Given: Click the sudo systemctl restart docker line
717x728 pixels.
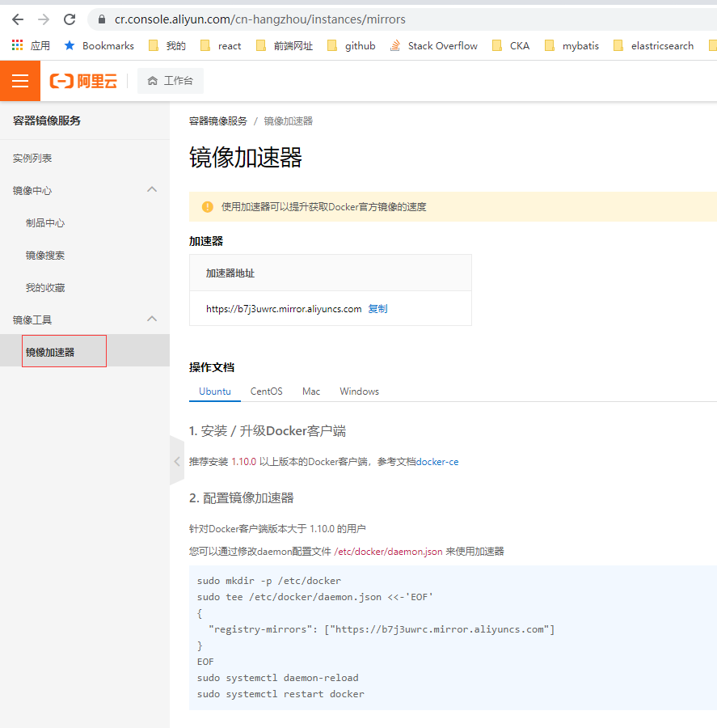Looking at the screenshot, I should [280, 694].
